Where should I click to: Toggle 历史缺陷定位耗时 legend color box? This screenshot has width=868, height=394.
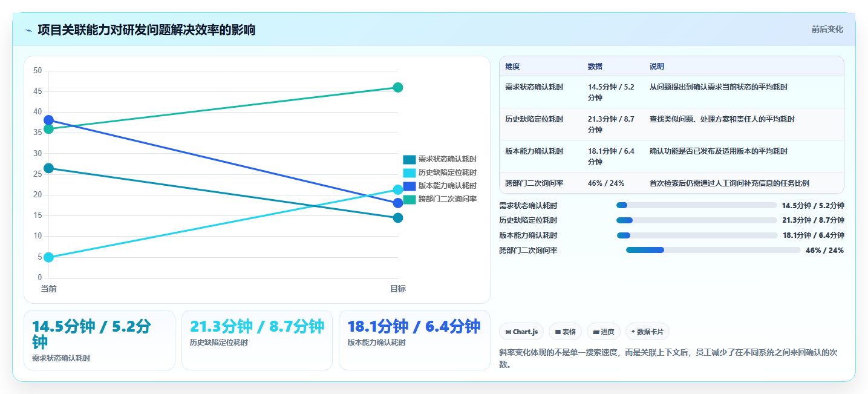pyautogui.click(x=410, y=173)
